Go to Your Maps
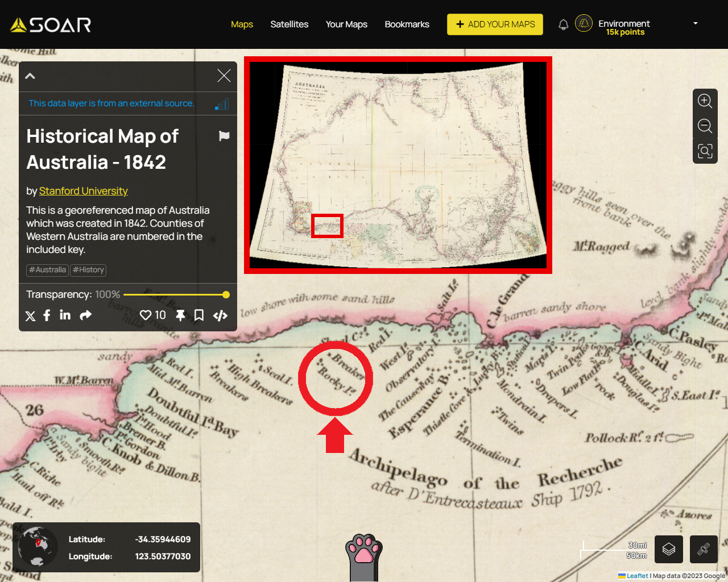Image resolution: width=728 pixels, height=582 pixels. [346, 24]
